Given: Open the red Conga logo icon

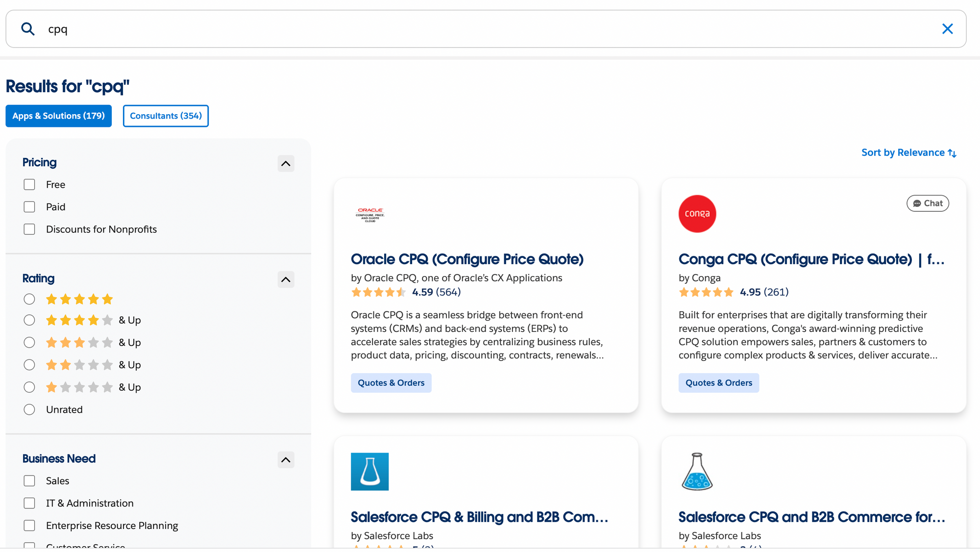Looking at the screenshot, I should click(x=697, y=214).
